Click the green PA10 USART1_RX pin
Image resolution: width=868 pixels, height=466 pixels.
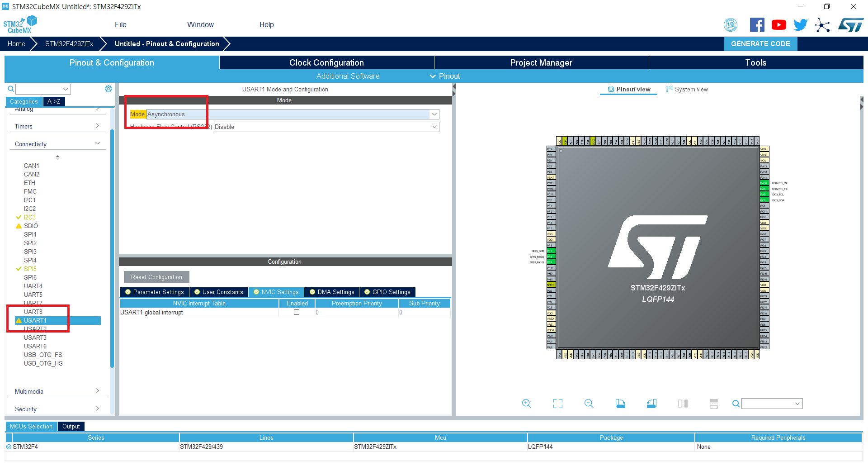click(x=764, y=183)
